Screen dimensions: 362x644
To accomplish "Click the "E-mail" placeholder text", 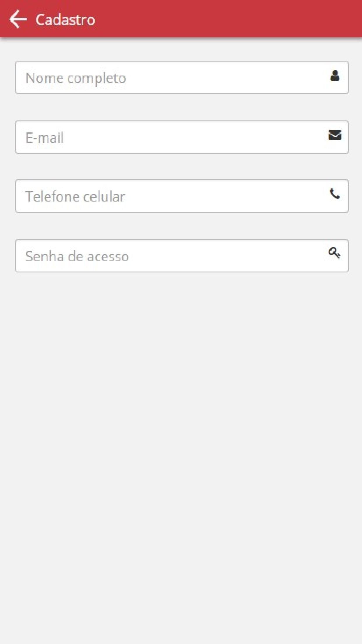I will point(45,138).
